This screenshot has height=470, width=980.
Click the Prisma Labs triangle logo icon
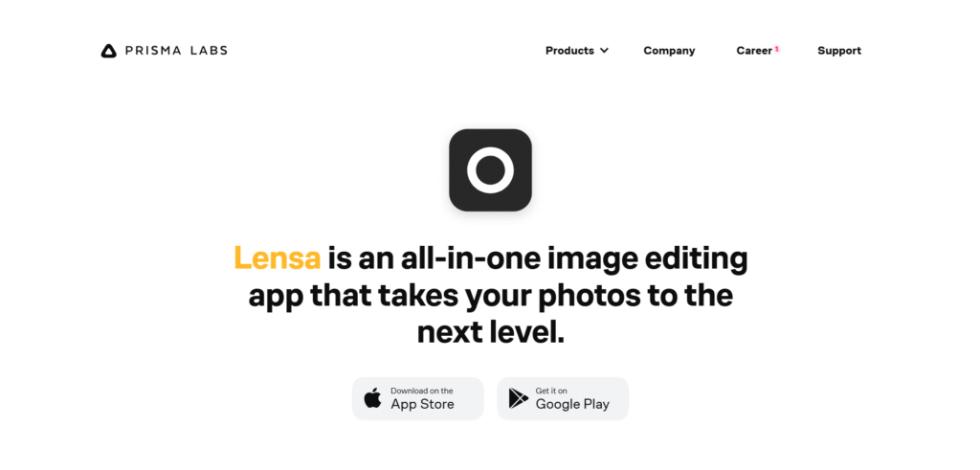[109, 51]
